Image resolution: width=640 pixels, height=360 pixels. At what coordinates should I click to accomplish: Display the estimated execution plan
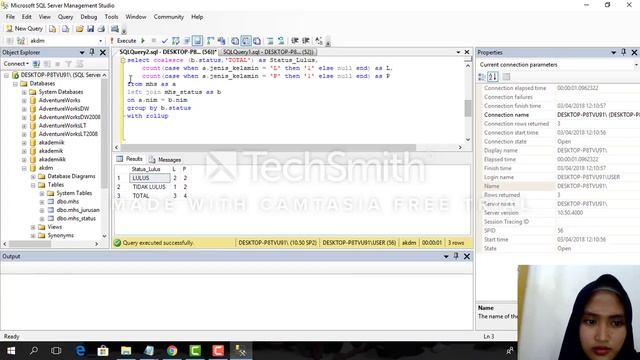click(x=176, y=41)
